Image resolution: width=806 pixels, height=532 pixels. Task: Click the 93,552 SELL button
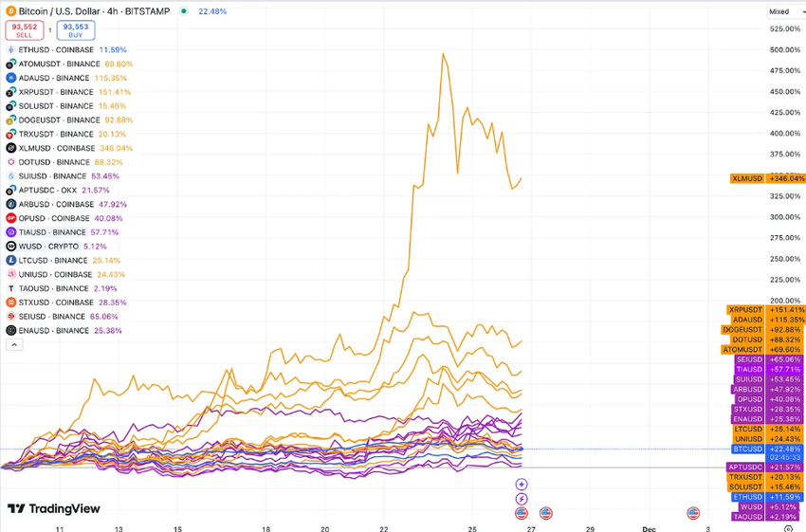tap(25, 30)
